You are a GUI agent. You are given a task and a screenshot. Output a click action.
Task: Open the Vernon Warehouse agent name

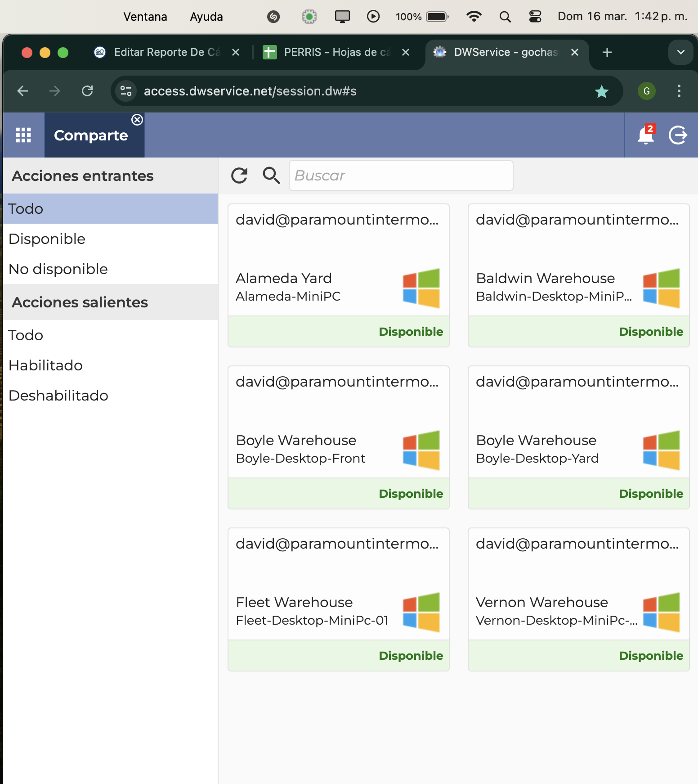pyautogui.click(x=542, y=602)
